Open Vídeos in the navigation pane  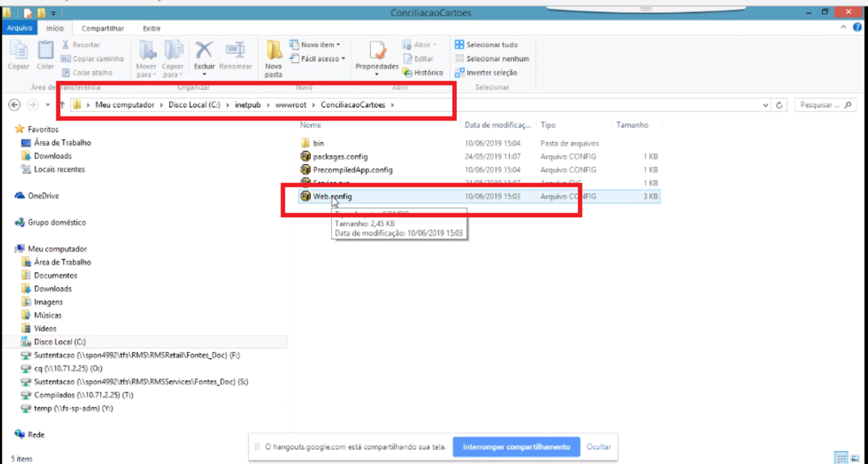click(x=45, y=329)
